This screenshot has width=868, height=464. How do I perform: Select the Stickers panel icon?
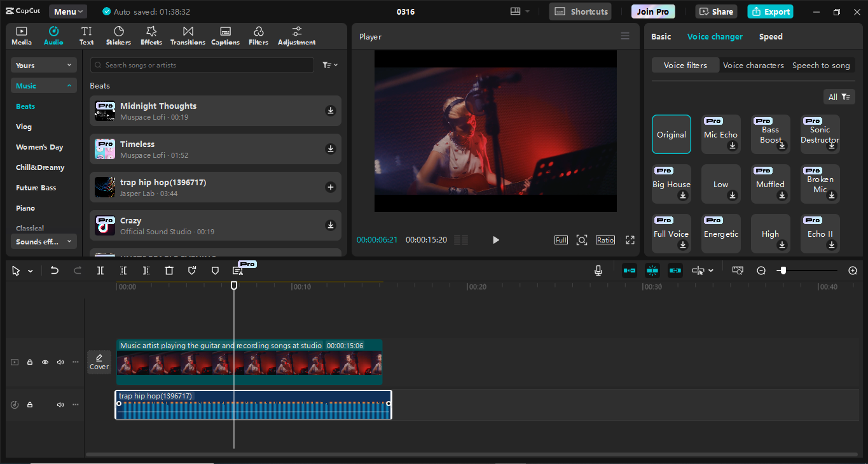(118, 35)
